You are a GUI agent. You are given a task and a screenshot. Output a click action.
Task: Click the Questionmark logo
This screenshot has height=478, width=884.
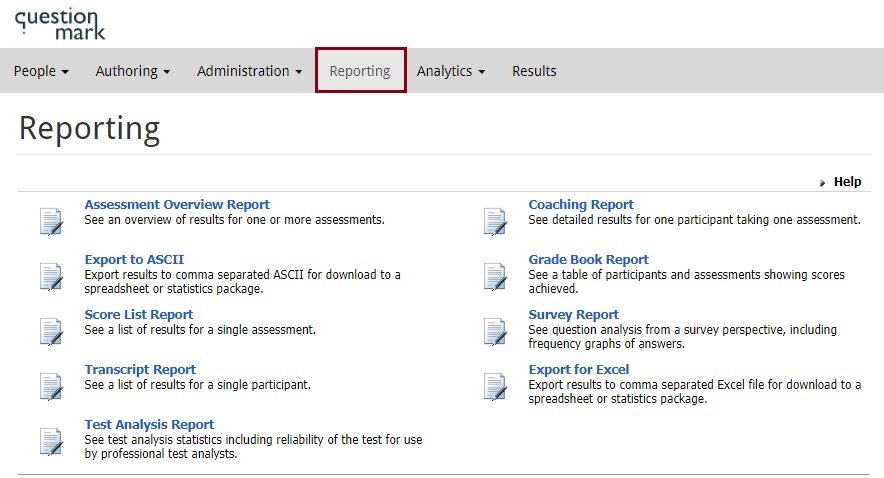coord(60,23)
